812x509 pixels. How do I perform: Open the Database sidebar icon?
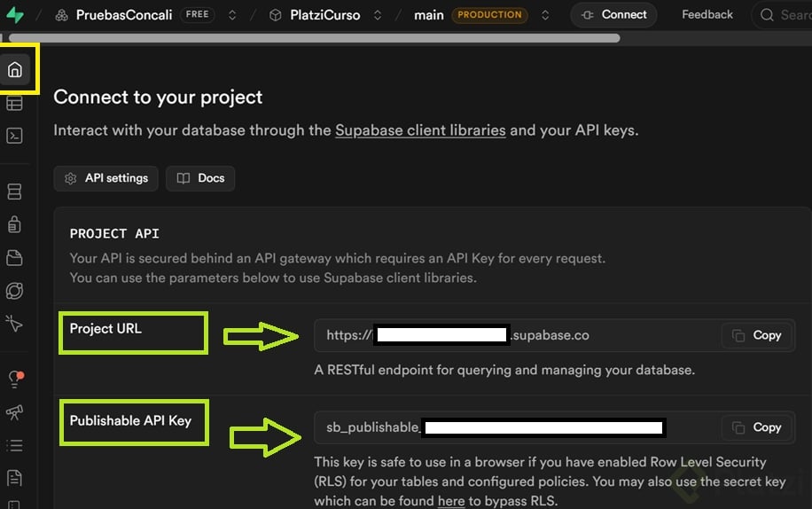[x=14, y=192]
